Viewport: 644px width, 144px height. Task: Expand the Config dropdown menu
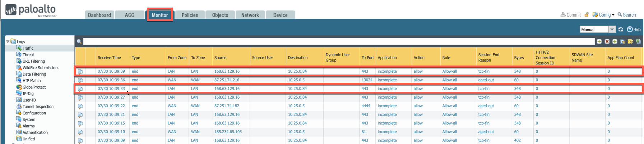(604, 15)
